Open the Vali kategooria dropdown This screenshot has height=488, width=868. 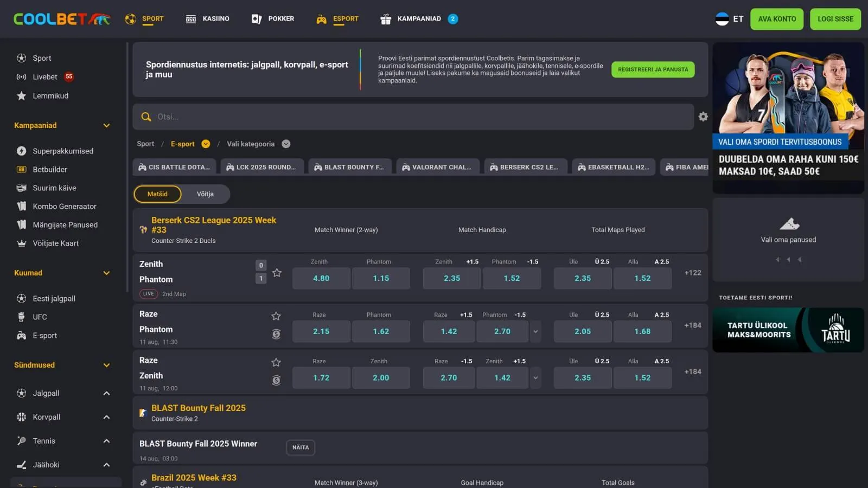286,144
